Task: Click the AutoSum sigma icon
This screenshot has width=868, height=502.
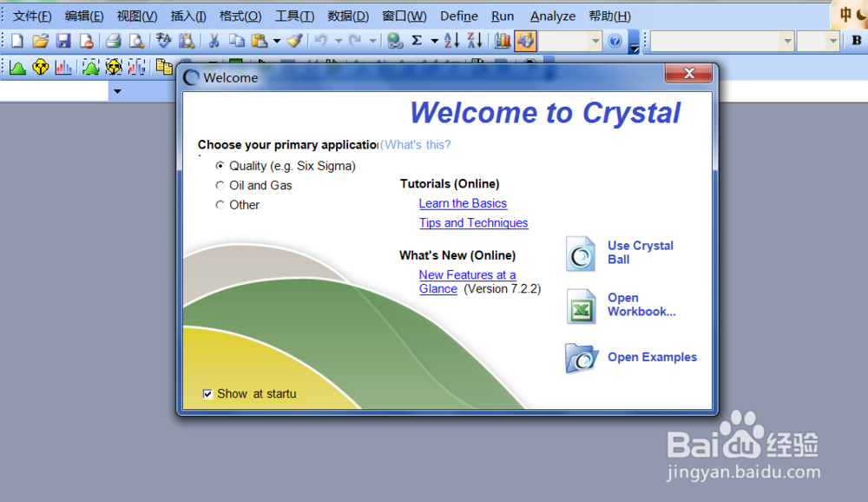Action: coord(418,41)
